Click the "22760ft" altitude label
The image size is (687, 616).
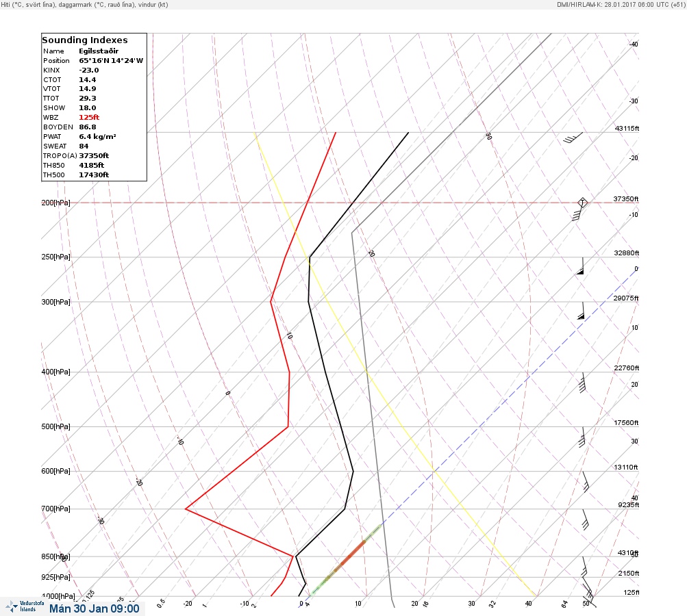click(627, 368)
